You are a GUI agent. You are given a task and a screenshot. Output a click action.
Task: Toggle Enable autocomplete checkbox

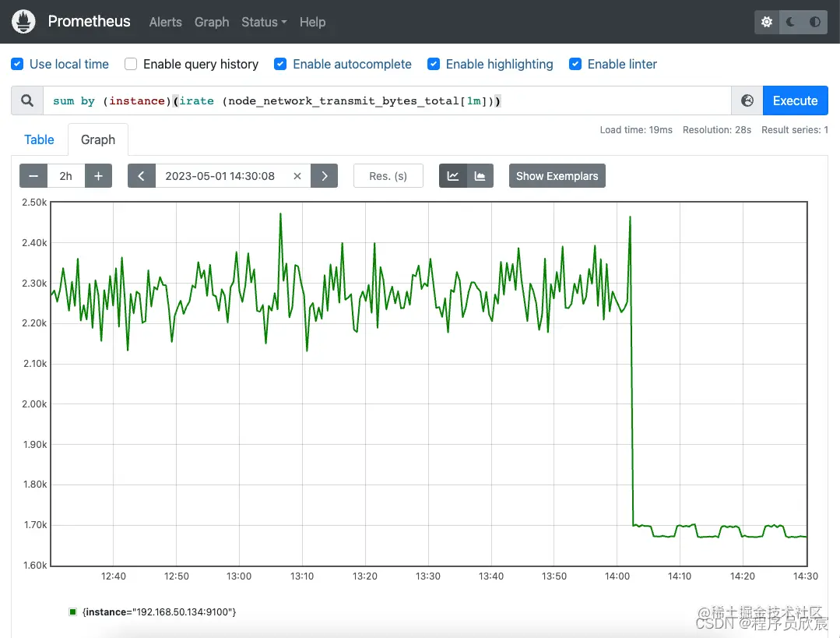280,65
